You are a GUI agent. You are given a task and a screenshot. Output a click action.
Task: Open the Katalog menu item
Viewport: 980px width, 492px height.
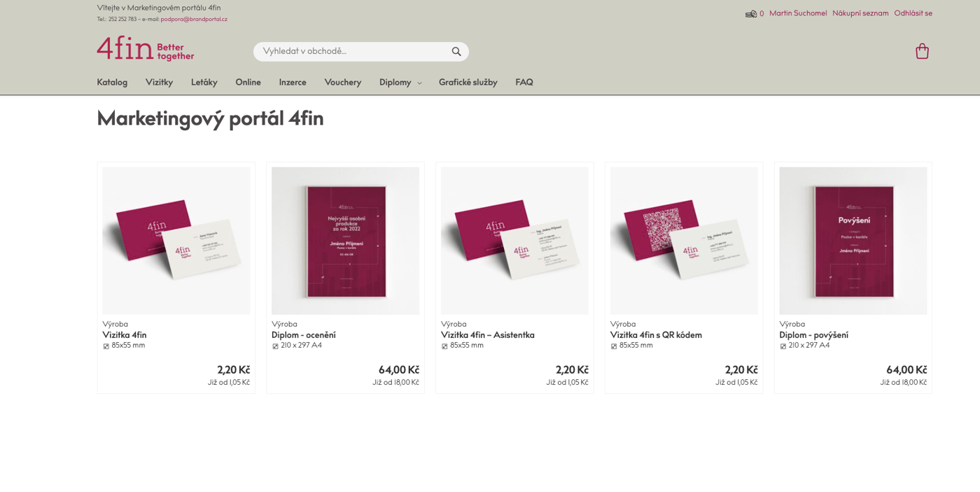click(112, 83)
